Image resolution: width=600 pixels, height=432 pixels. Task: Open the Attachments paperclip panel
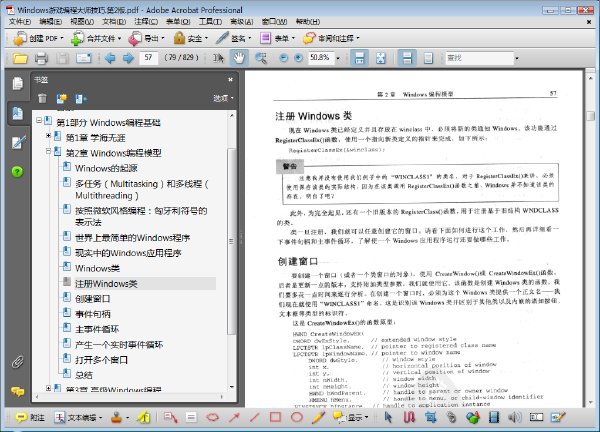point(17,362)
